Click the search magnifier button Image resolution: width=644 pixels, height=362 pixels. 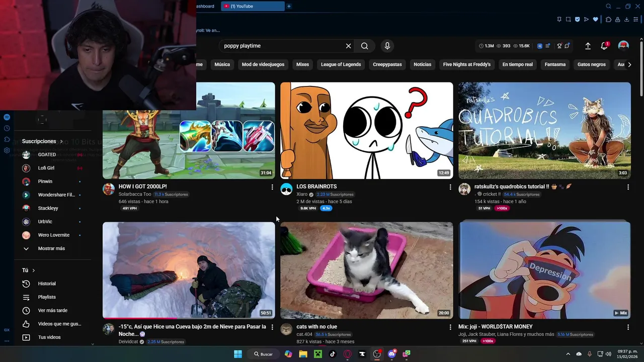[365, 46]
